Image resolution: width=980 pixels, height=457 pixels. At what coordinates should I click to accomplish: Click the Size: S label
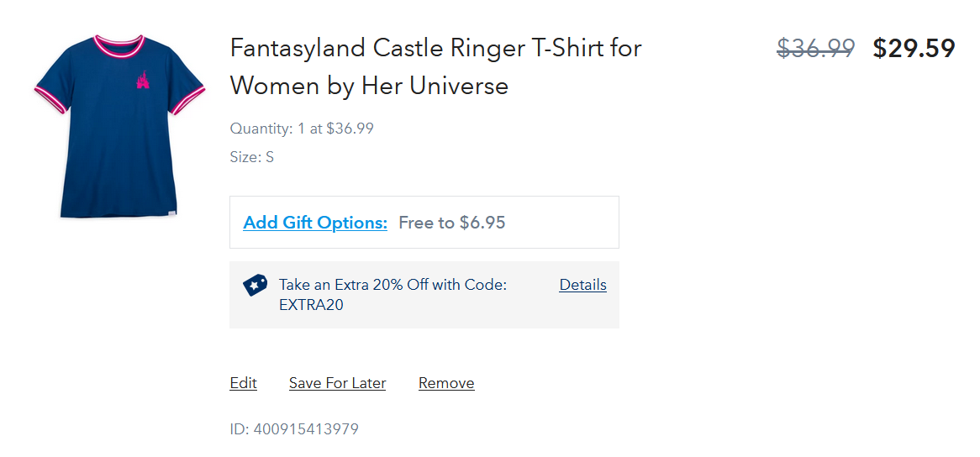(251, 157)
